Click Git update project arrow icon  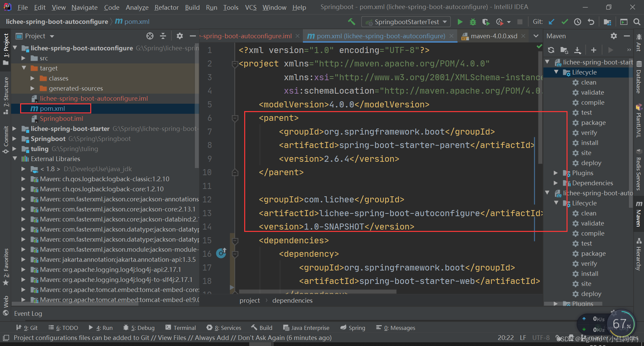(551, 22)
